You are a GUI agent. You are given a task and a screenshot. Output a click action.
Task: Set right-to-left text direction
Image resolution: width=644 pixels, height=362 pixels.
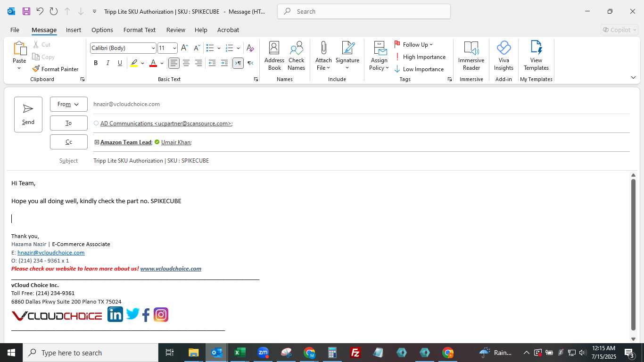point(250,63)
